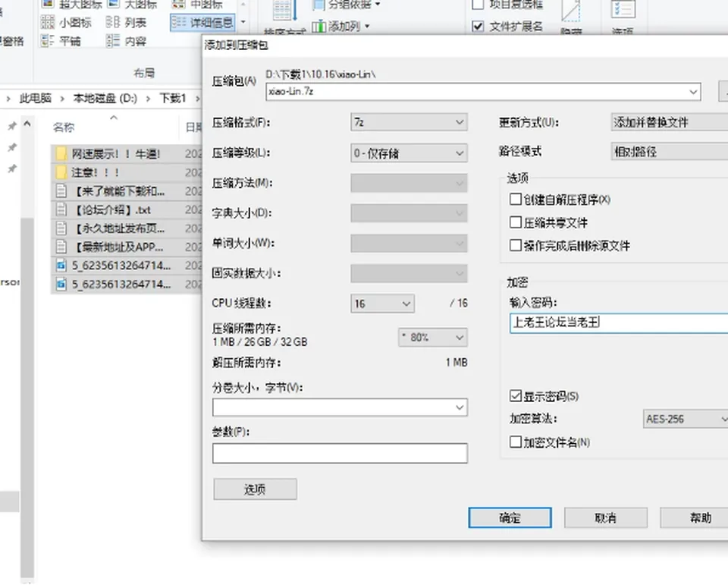The height and width of the screenshot is (585, 728).
Task: Click the archive name field xiao-Lin.7z
Action: point(483,92)
